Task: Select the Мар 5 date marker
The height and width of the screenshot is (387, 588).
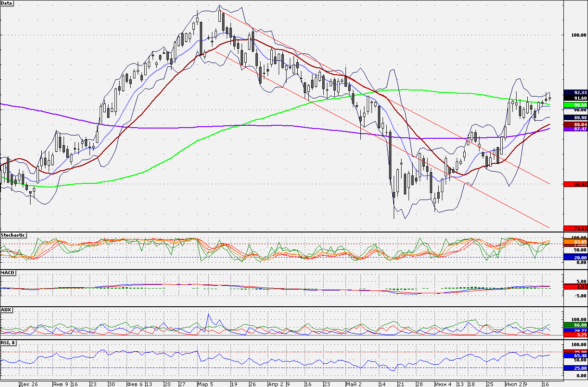Action: [x=205, y=384]
